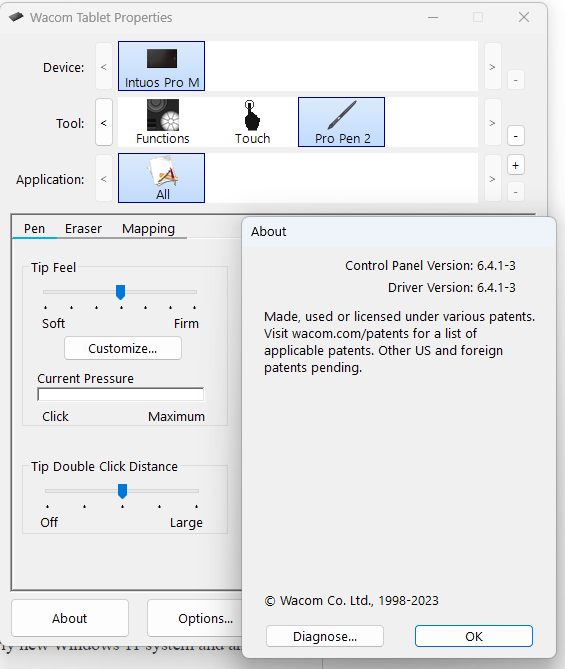This screenshot has width=565, height=669.
Task: Click the Maximum label under Current Pressure
Action: tap(176, 416)
